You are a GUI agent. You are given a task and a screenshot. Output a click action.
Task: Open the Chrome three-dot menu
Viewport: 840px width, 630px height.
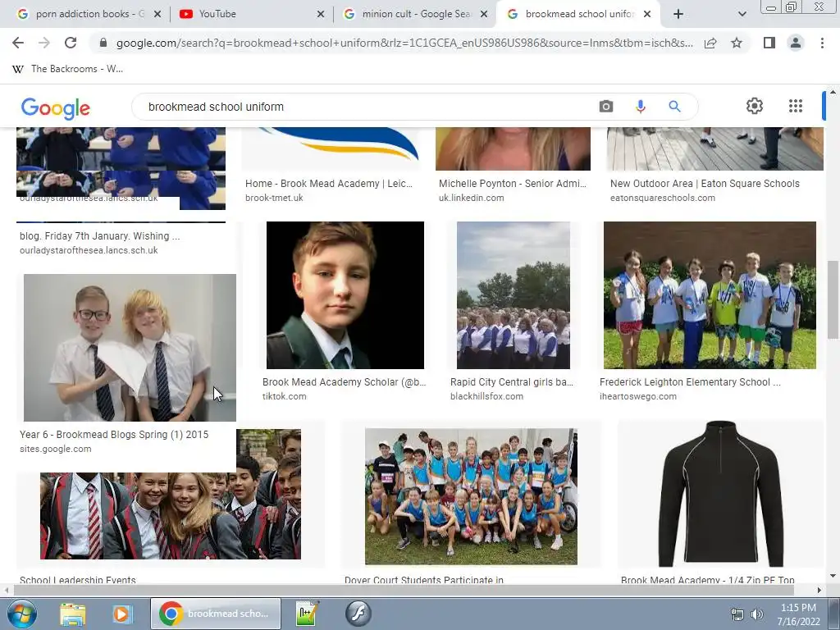pyautogui.click(x=822, y=43)
